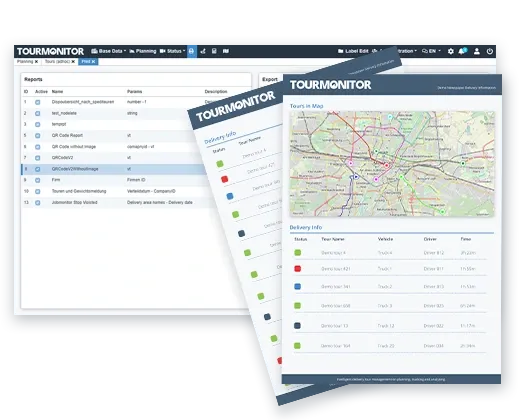Screen dimensions: 519x420
Task: Close the Planning tab with its X
Action: point(36,62)
